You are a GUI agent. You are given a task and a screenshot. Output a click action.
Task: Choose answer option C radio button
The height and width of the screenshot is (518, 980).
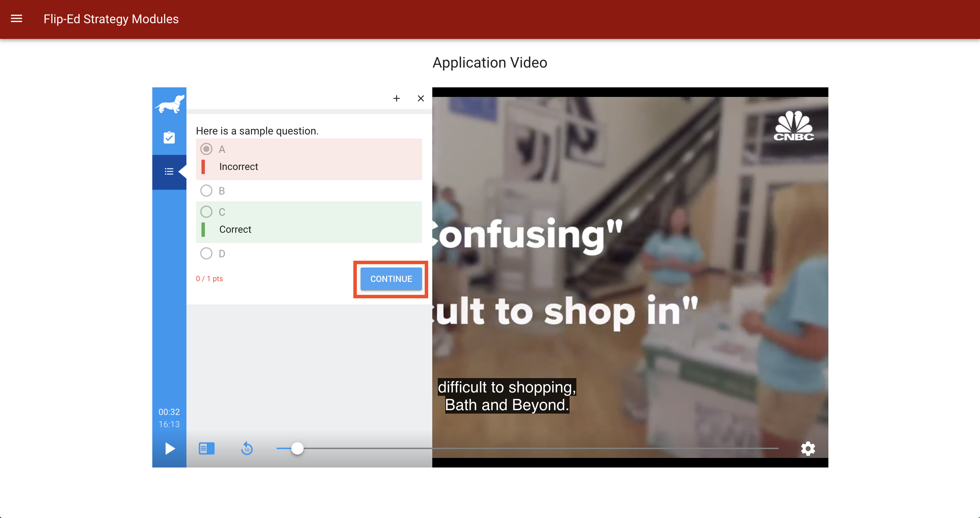pyautogui.click(x=206, y=212)
